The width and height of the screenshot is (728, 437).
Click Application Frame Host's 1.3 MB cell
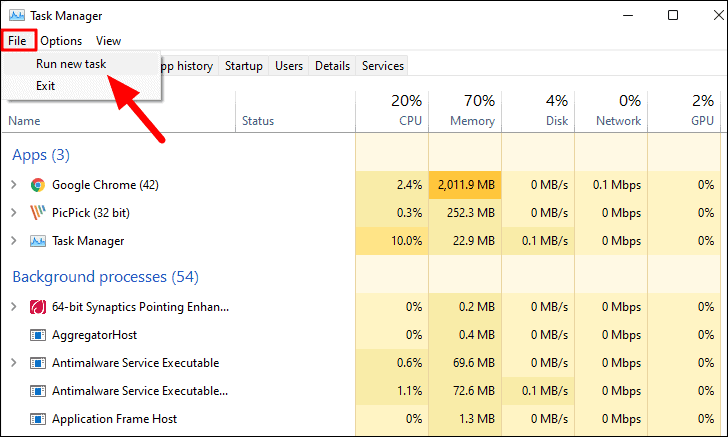point(465,419)
